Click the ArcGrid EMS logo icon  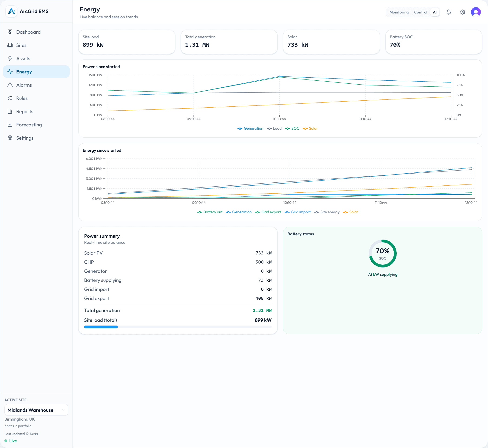(11, 11)
